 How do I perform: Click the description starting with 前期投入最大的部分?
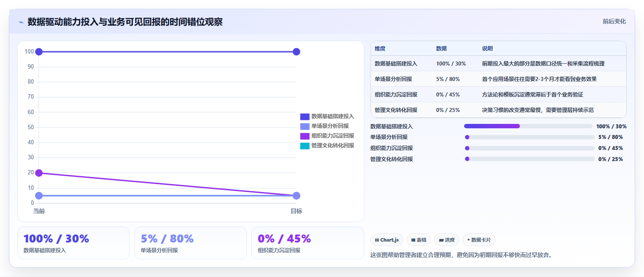(x=543, y=64)
